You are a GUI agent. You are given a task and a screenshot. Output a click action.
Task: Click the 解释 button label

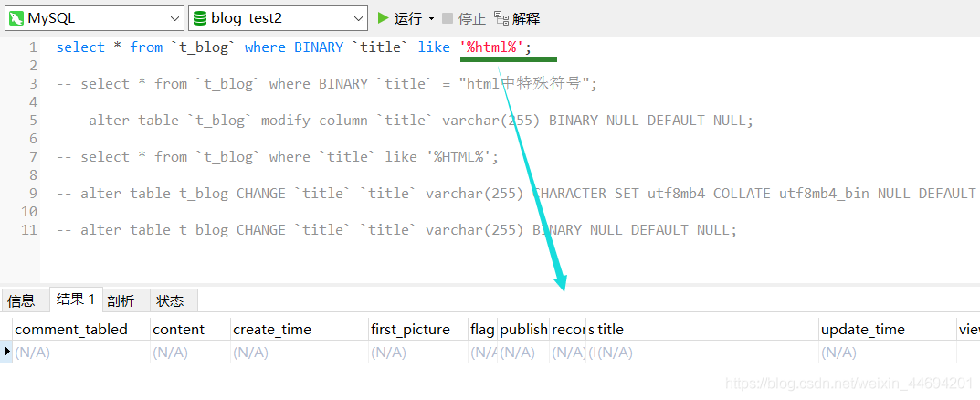pos(526,18)
